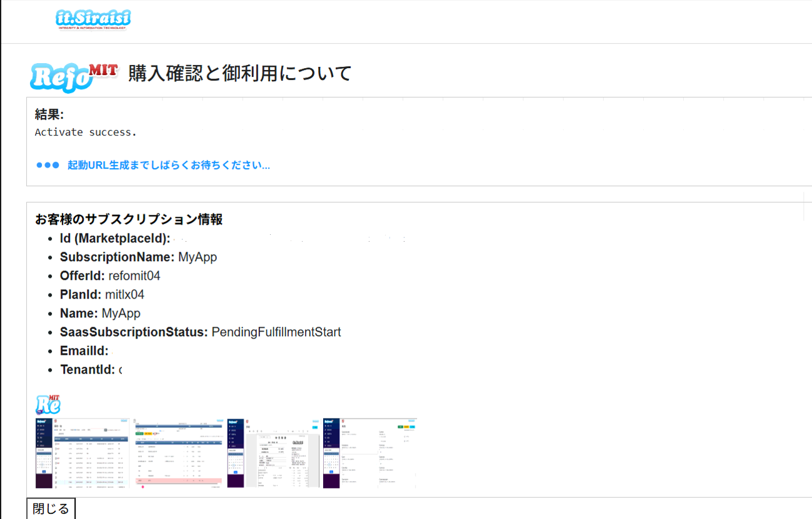The height and width of the screenshot is (519, 812).
Task: Click the PendingFulfillmentStart status text
Action: coord(276,332)
